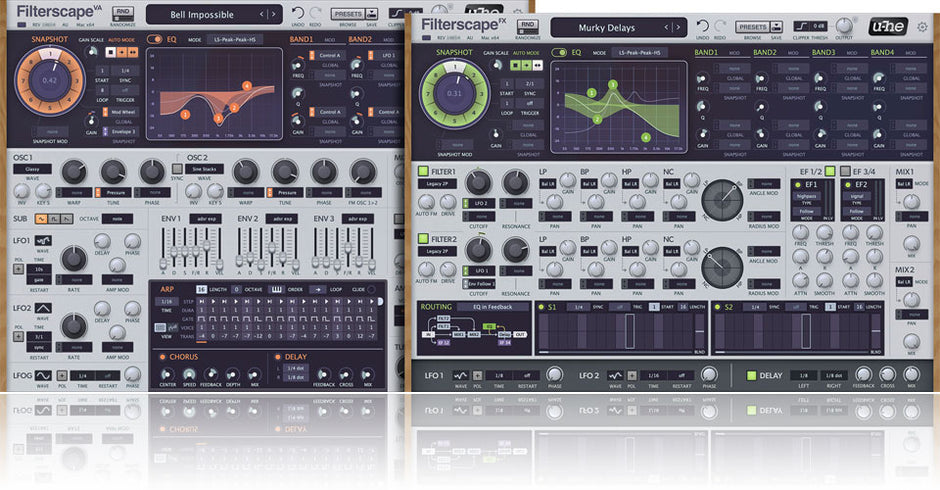This screenshot has height=490, width=940.
Task: Toggle DELAY enable square in FX
Action: [751, 375]
